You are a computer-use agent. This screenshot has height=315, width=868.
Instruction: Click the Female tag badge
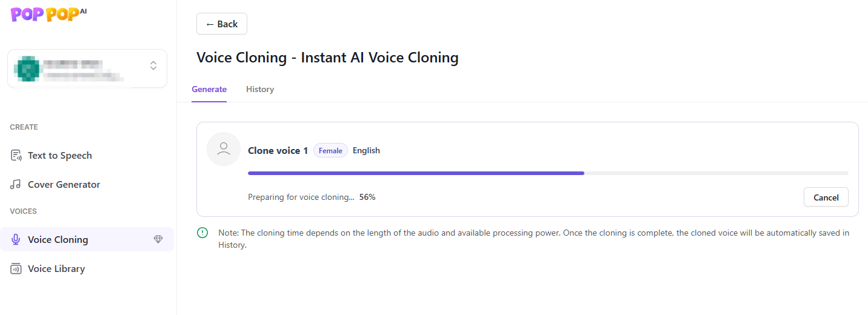tap(330, 151)
